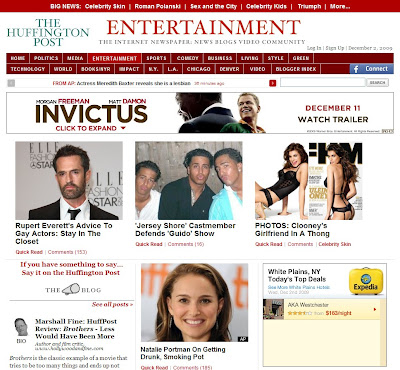Click in the search text field
Viewport: 400px width, 370px height.
tap(323, 82)
